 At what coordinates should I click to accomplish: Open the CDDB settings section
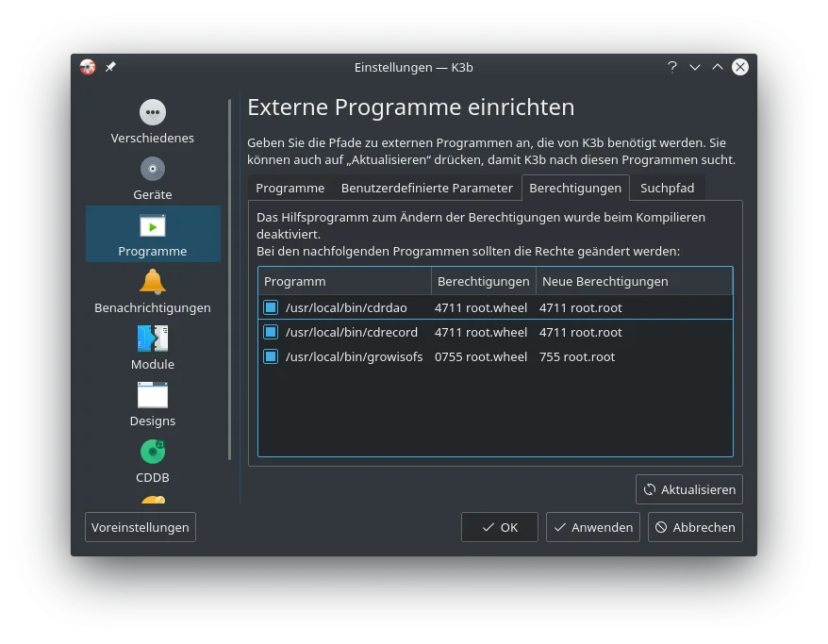[x=153, y=461]
